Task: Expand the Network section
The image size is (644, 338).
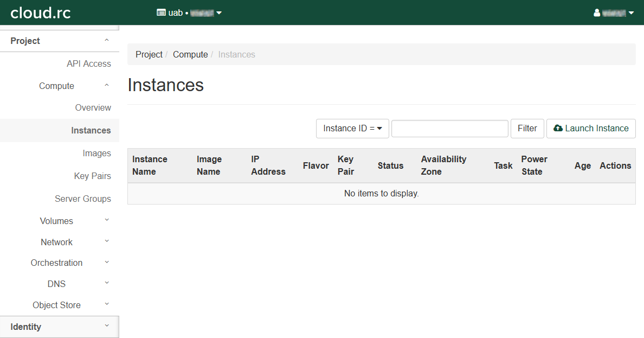Action: tap(74, 242)
